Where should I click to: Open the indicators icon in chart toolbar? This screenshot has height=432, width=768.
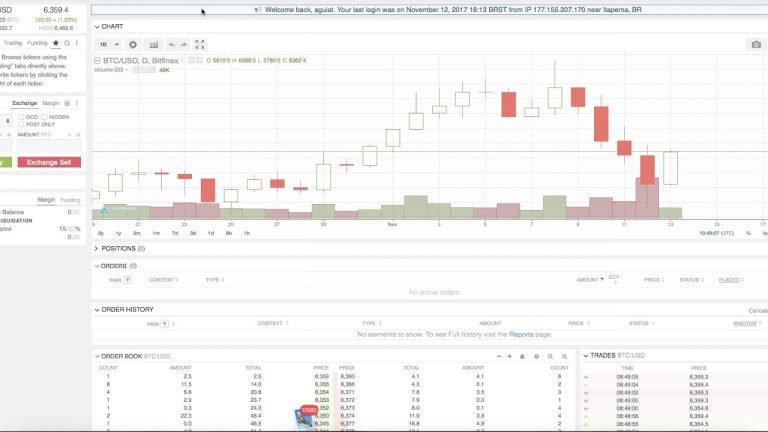(x=154, y=45)
